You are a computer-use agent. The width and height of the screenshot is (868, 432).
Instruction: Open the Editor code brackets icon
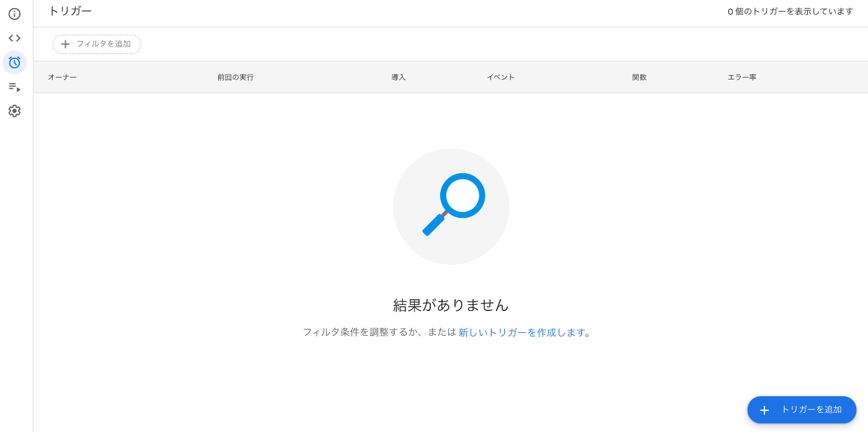tap(14, 38)
